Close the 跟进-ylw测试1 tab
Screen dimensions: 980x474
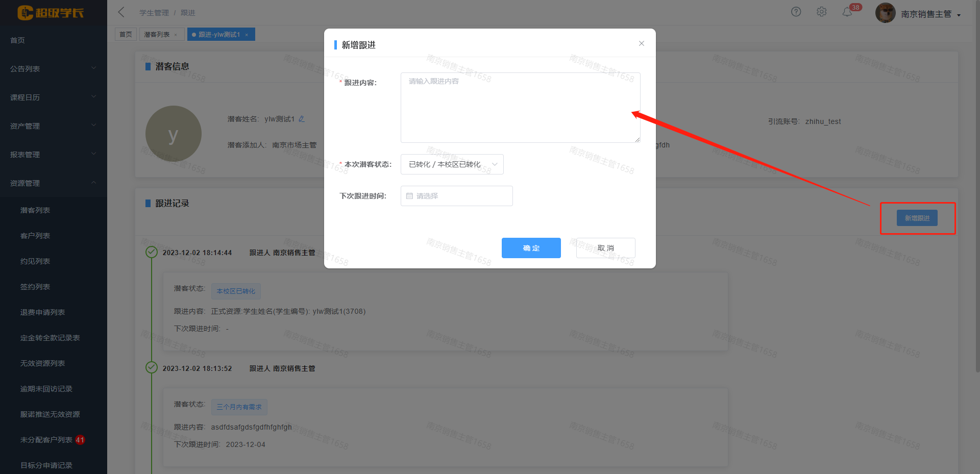pos(247,35)
